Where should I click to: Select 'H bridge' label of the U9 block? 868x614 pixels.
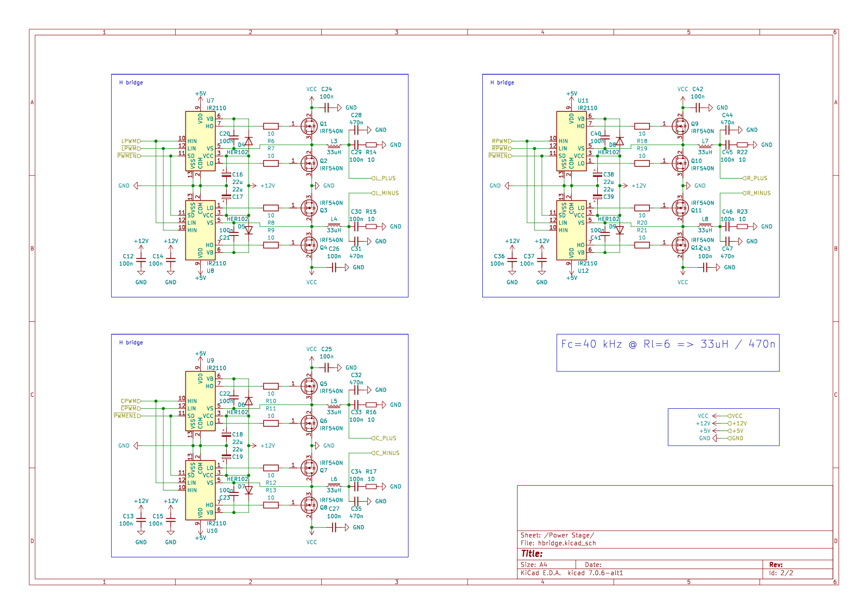point(131,343)
